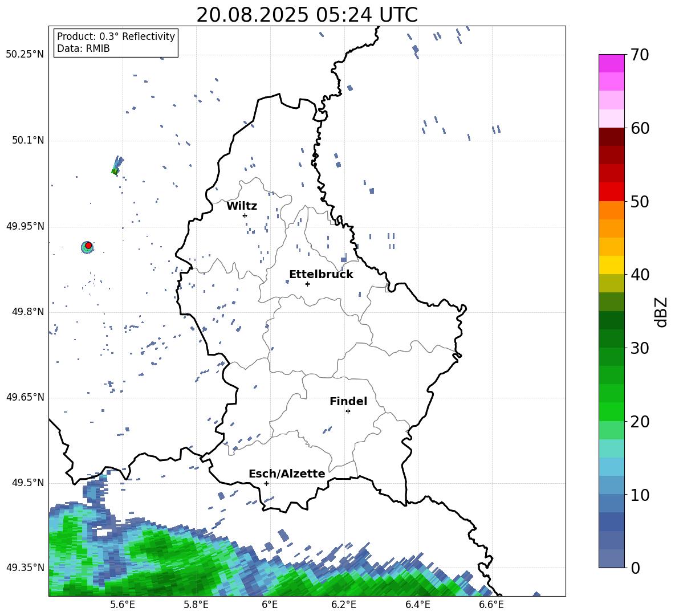Click the Wiltz cross marker
This screenshot has width=675, height=616.
[x=245, y=215]
